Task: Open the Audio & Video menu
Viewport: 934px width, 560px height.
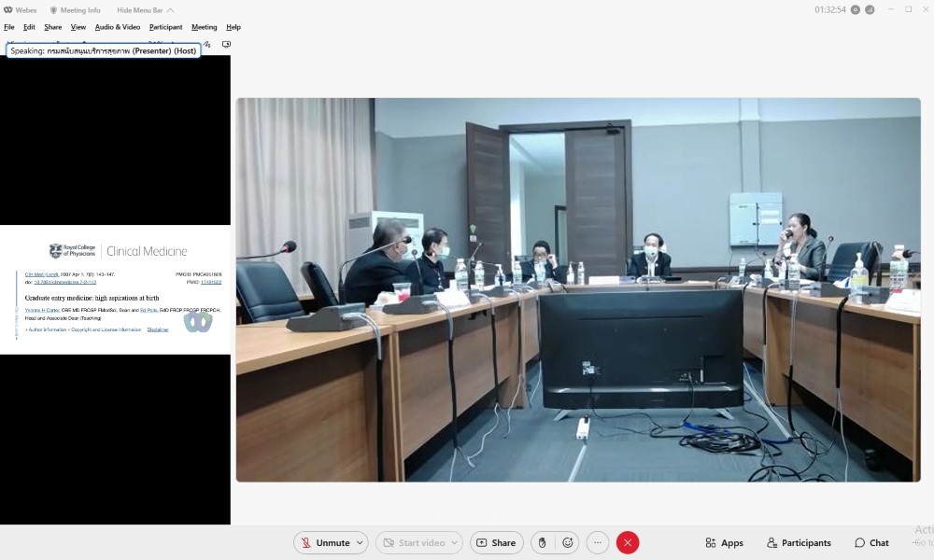Action: [x=118, y=27]
